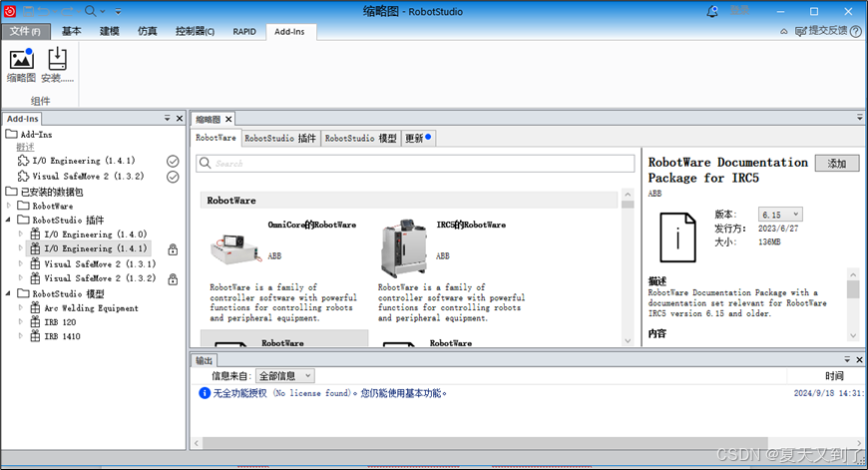
Task: Collapse the RobotStudio 插件 tree node
Action: pos(9,220)
